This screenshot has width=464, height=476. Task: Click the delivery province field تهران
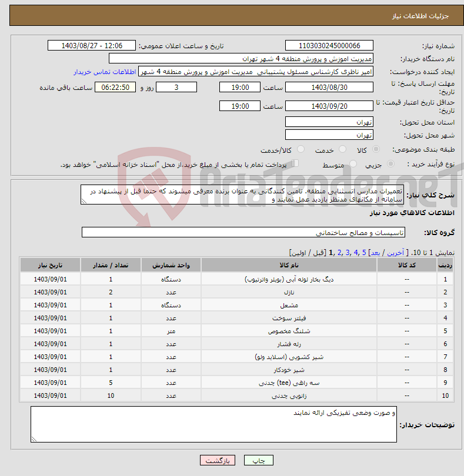(x=329, y=122)
